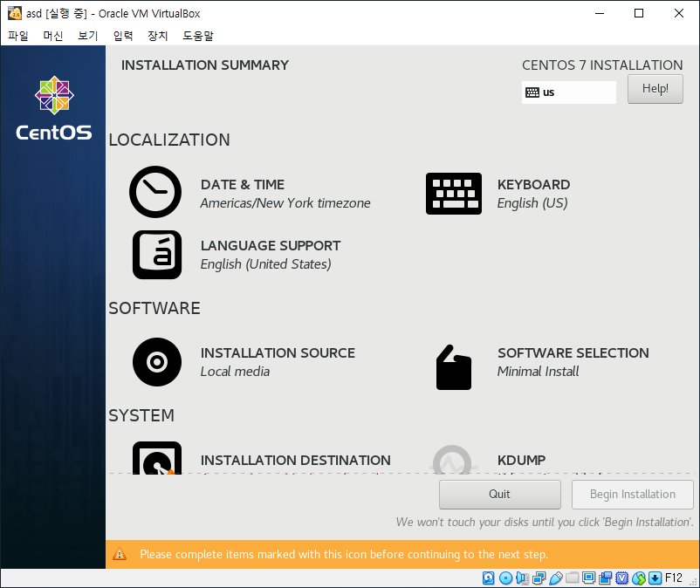
Task: Click VirtualBox audio status icon
Action: point(522,578)
